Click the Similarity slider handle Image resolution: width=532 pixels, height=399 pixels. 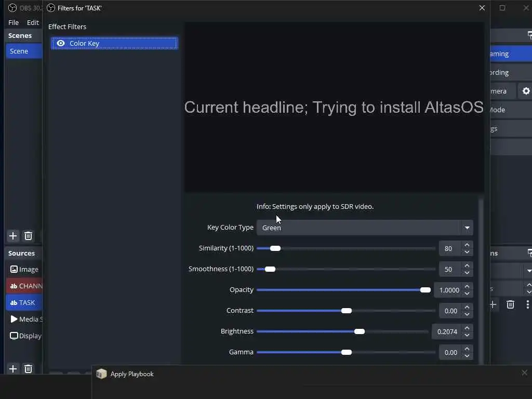275,248
